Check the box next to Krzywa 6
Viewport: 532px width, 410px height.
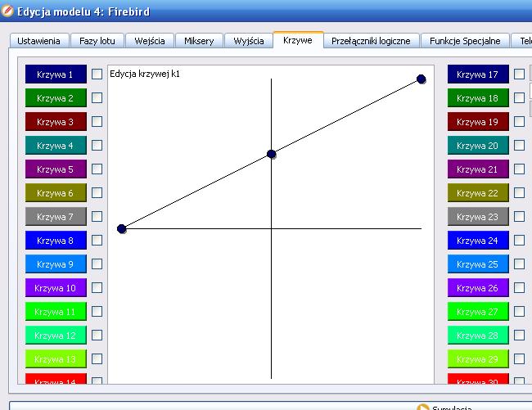coord(97,193)
